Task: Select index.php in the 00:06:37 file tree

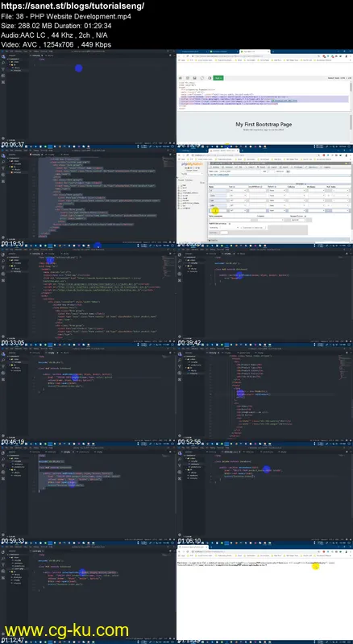Action: coord(17,70)
